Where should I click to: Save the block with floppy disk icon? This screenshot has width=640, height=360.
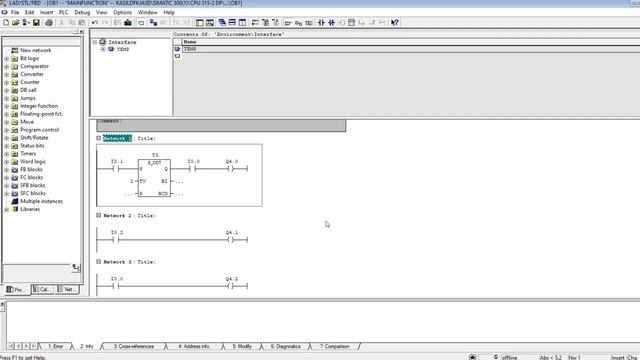(x=36, y=22)
